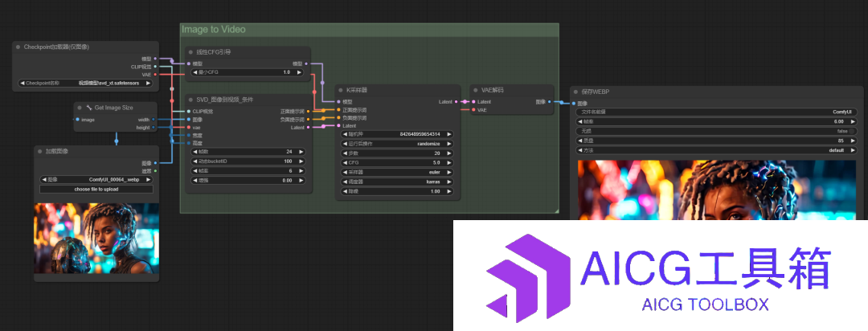The width and height of the screenshot is (868, 331).
Task: Click the CLIP视觉 input socket on SVD node
Action: pos(188,111)
